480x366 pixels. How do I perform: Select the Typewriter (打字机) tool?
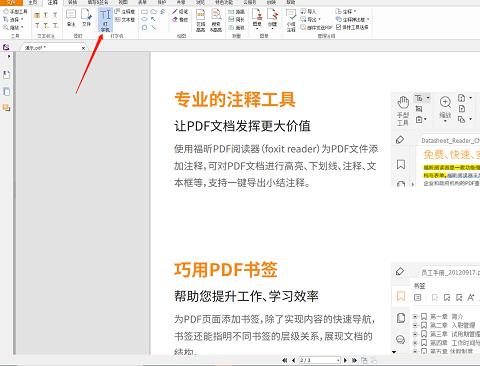(x=105, y=20)
